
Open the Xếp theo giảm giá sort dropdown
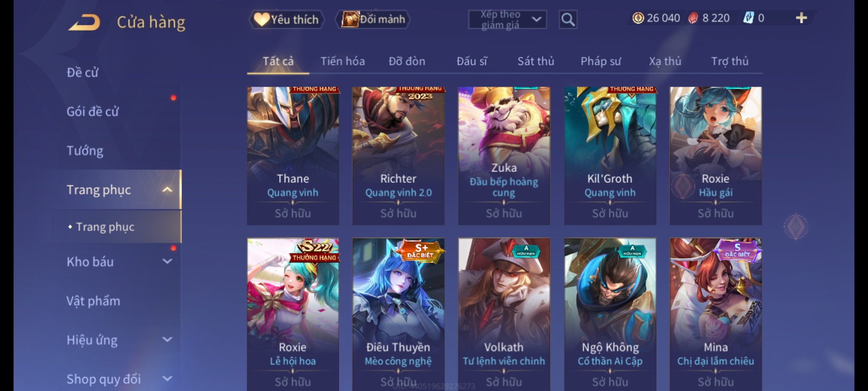pos(507,20)
